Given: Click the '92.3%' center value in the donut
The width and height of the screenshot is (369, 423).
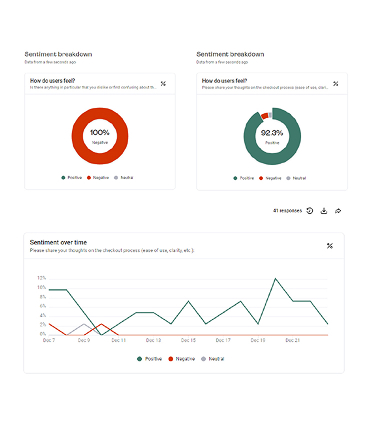Looking at the screenshot, I should click(x=272, y=133).
